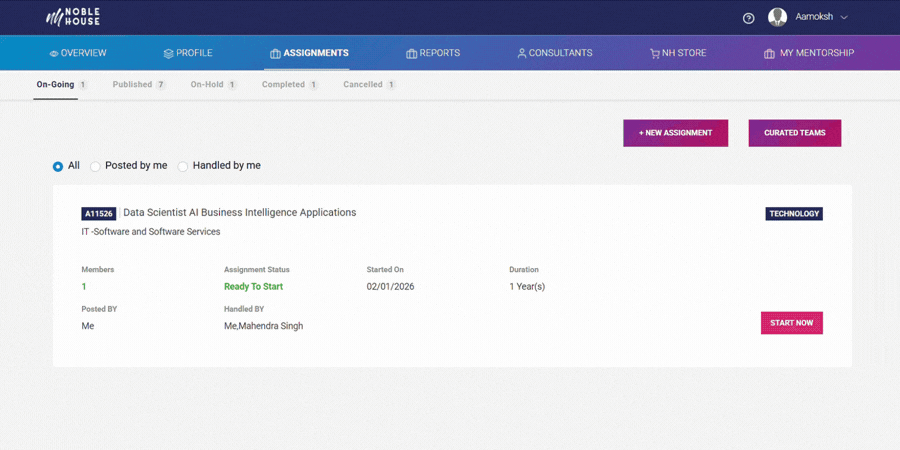The width and height of the screenshot is (900, 450).
Task: Click the user profile avatar
Action: pos(777,17)
